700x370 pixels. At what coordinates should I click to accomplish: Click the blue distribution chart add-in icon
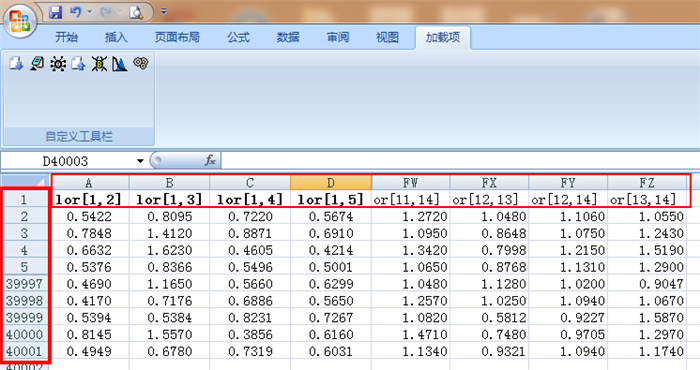120,64
